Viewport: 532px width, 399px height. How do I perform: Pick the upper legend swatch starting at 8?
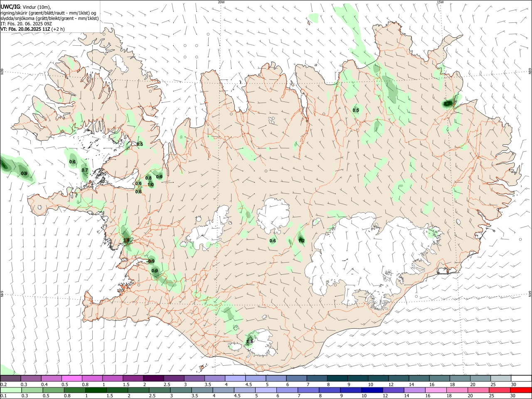coord(337,379)
